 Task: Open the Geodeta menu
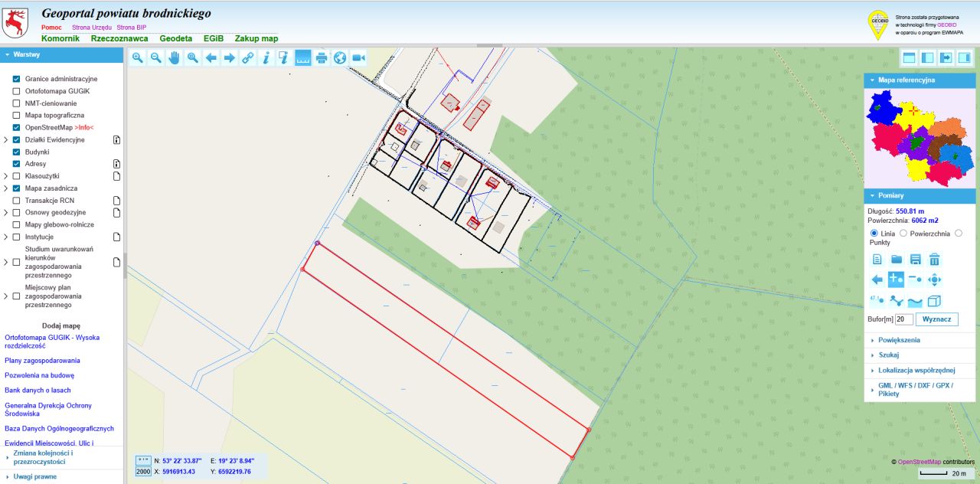[176, 38]
